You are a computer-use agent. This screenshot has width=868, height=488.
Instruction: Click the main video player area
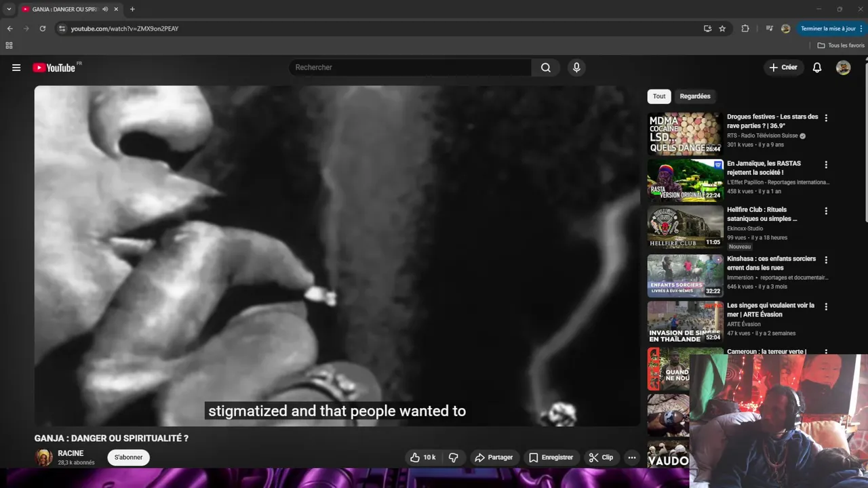tap(337, 256)
